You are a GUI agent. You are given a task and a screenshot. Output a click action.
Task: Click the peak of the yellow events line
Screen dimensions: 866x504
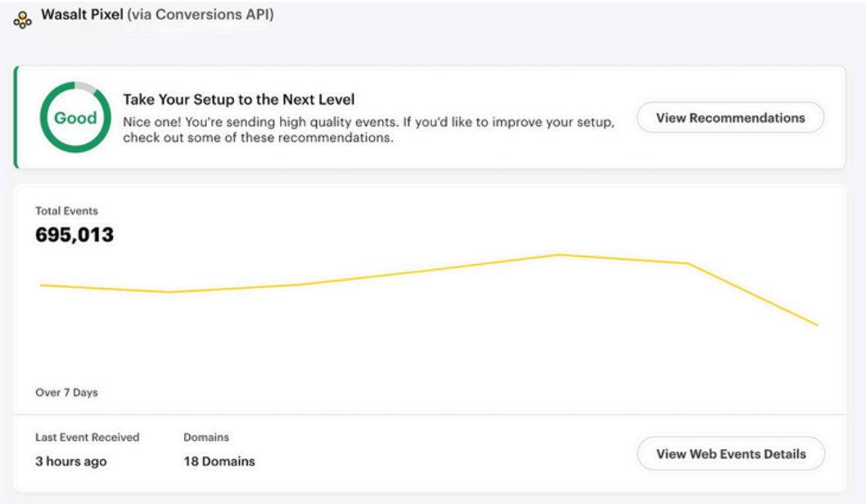(560, 254)
